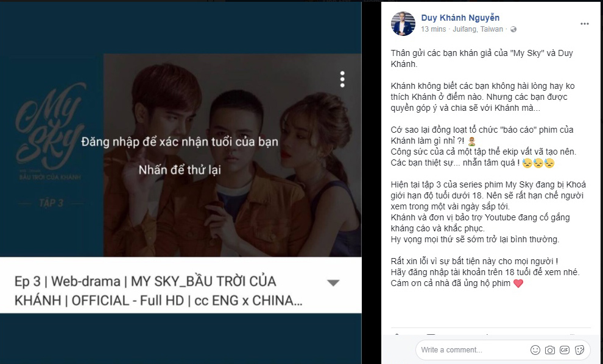The height and width of the screenshot is (364, 603).
Task: Click the "13 mins" post timestamp
Action: (x=434, y=29)
